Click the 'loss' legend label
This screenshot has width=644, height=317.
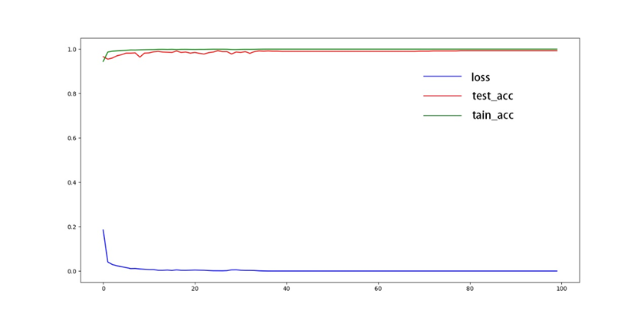point(481,77)
